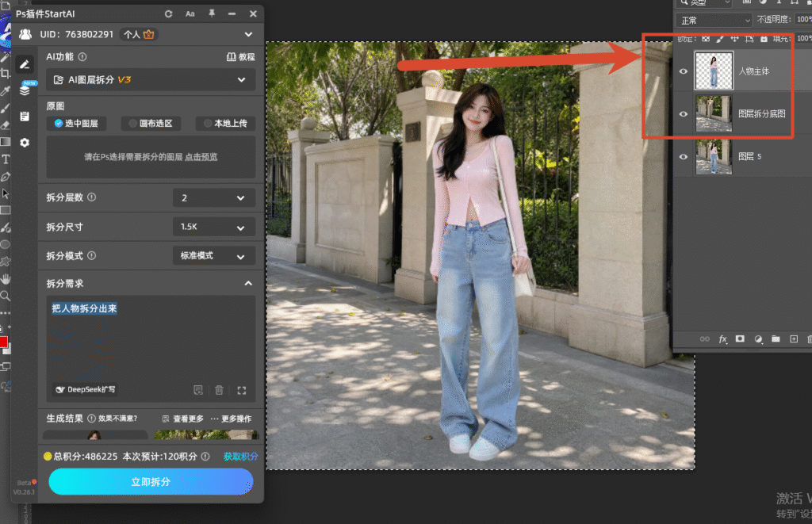This screenshot has width=812, height=524.
Task: Clear the prompt with trash icon
Action: coord(219,390)
